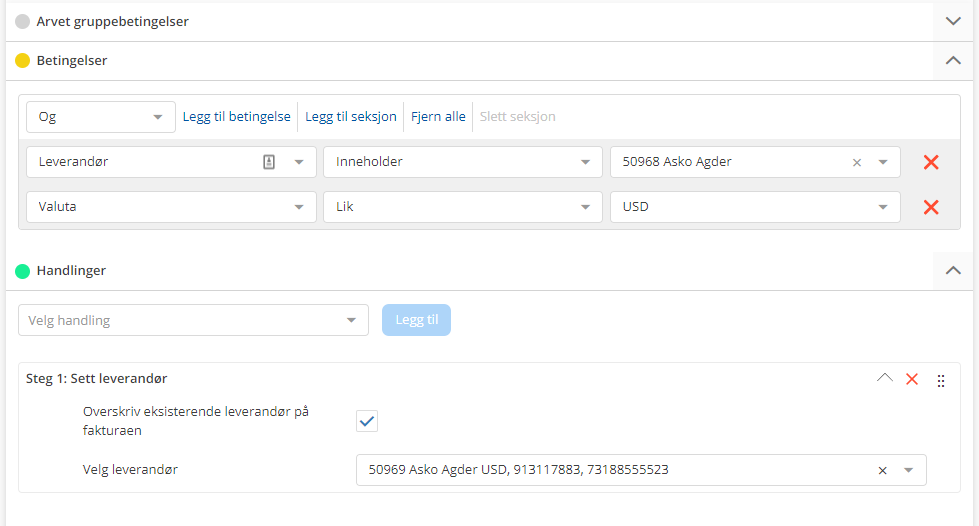Collapse the Handlinger section
Screen dimensions: 979x526
click(x=952, y=270)
